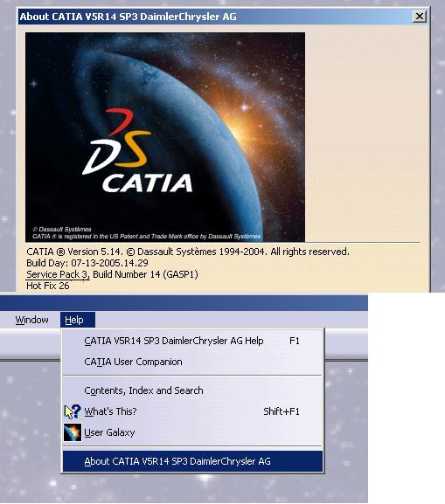Click the red and yellow 3DS logo
This screenshot has width=445, height=504.
(117, 142)
